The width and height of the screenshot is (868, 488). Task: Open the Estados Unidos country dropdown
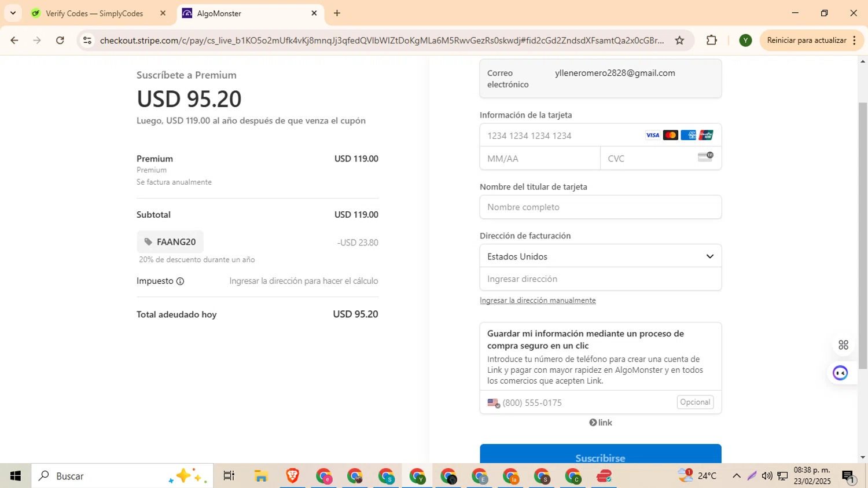[x=601, y=256]
